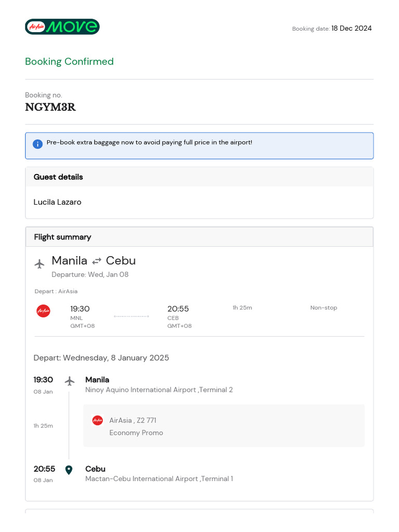Image resolution: width=399 pixels, height=532 pixels.
Task: Click the Economy Promo fare text
Action: click(136, 433)
